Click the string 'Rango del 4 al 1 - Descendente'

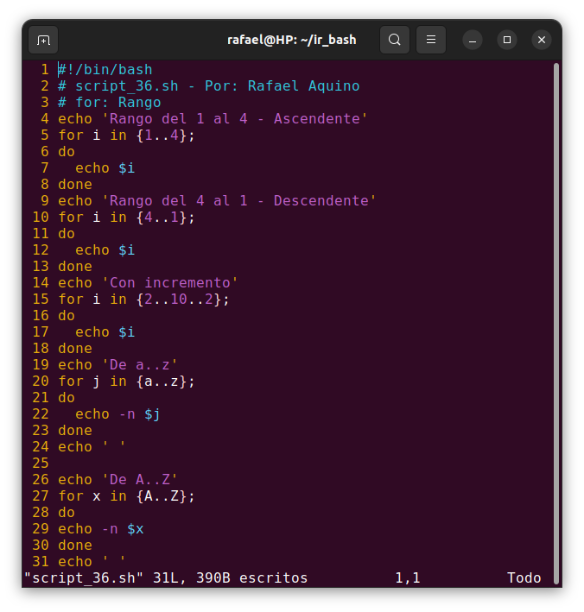tap(239, 201)
